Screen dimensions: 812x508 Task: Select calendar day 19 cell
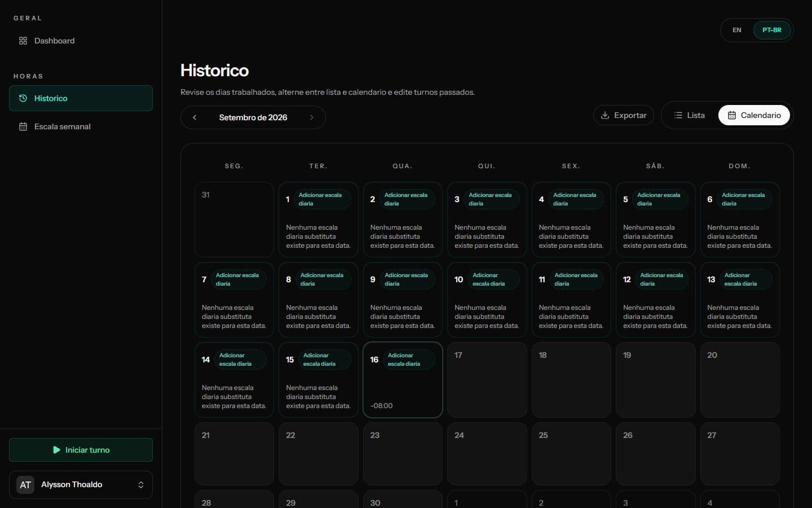655,380
